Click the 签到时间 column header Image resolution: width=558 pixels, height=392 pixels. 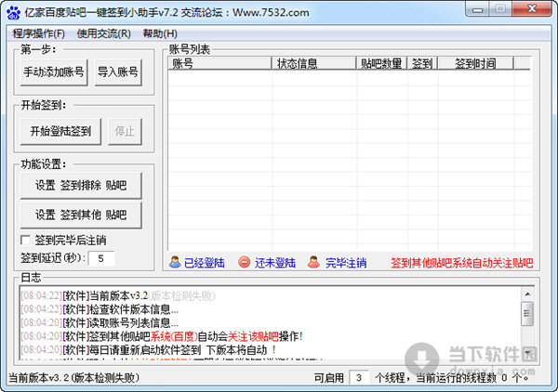tap(475, 63)
